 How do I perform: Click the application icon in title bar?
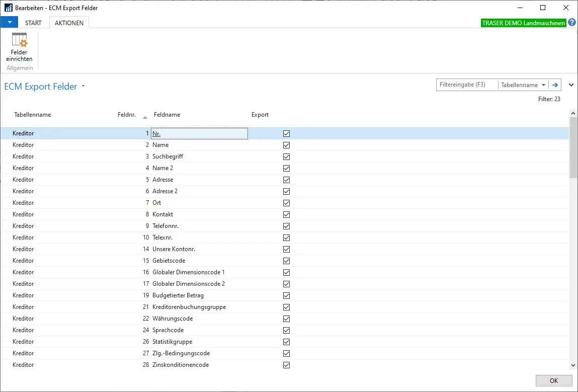(x=8, y=8)
